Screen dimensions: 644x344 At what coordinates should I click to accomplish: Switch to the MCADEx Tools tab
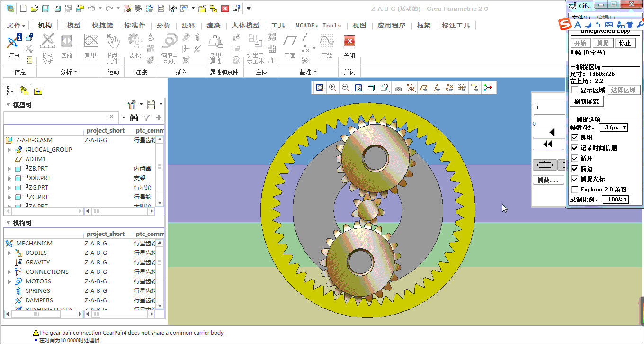(318, 26)
